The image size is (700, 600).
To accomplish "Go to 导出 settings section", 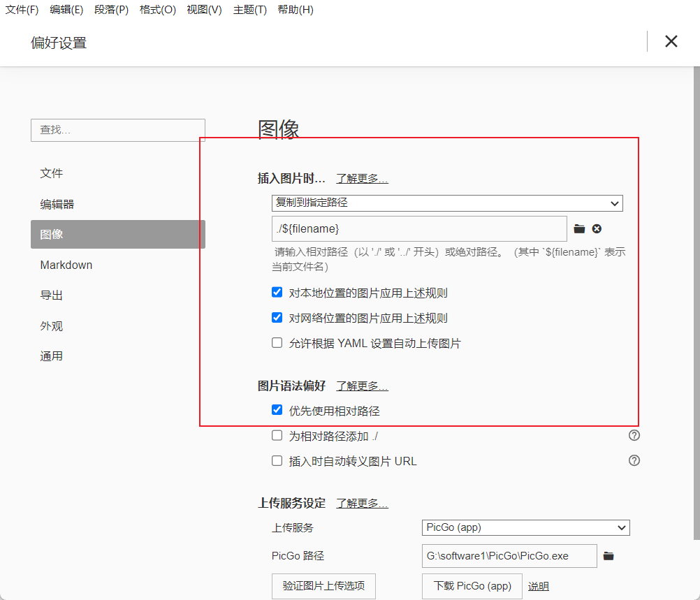I will [x=118, y=295].
